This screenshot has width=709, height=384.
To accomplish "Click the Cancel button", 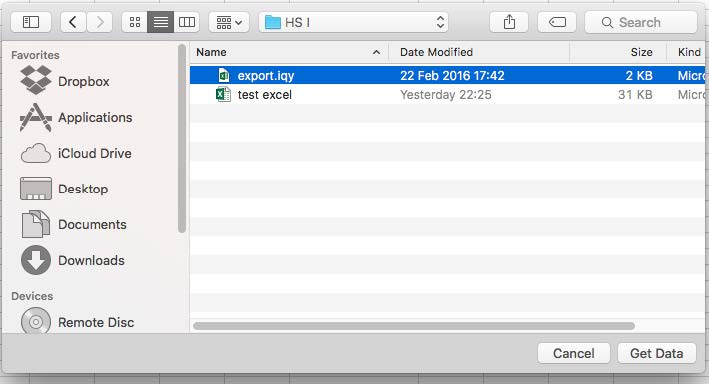I will tap(574, 353).
